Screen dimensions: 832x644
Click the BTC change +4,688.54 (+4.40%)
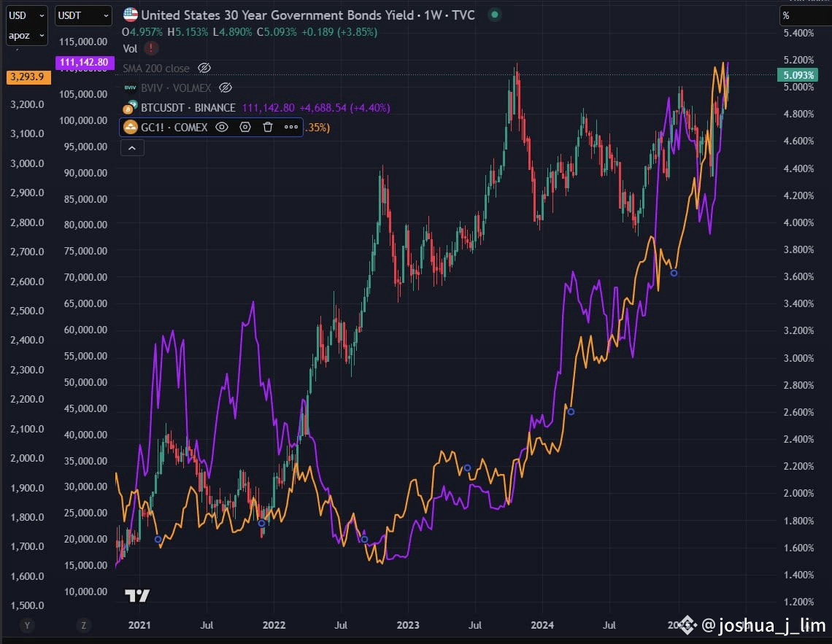pos(345,108)
